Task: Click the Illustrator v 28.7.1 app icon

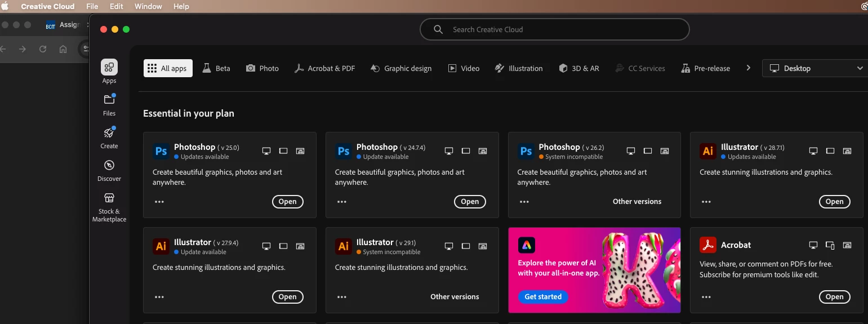Action: click(x=708, y=151)
